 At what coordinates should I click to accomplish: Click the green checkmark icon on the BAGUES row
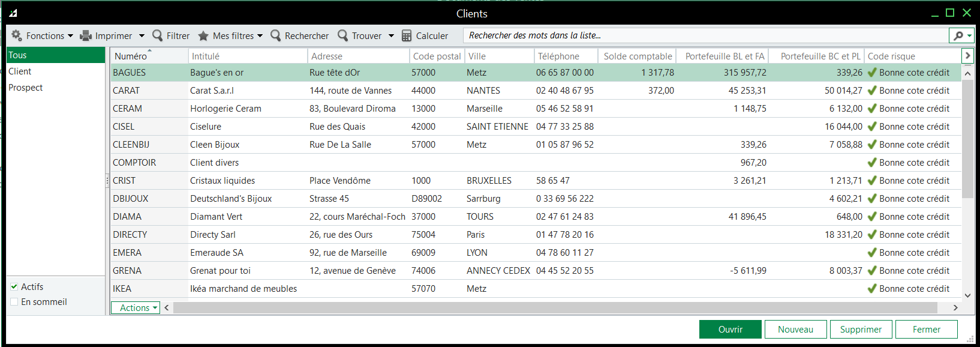[x=872, y=73]
